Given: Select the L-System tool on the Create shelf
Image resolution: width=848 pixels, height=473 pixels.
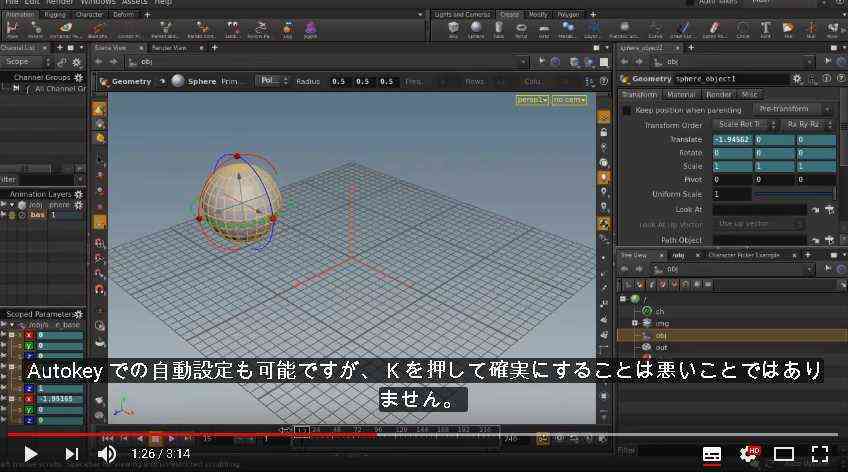Looking at the screenshot, I should [592, 29].
